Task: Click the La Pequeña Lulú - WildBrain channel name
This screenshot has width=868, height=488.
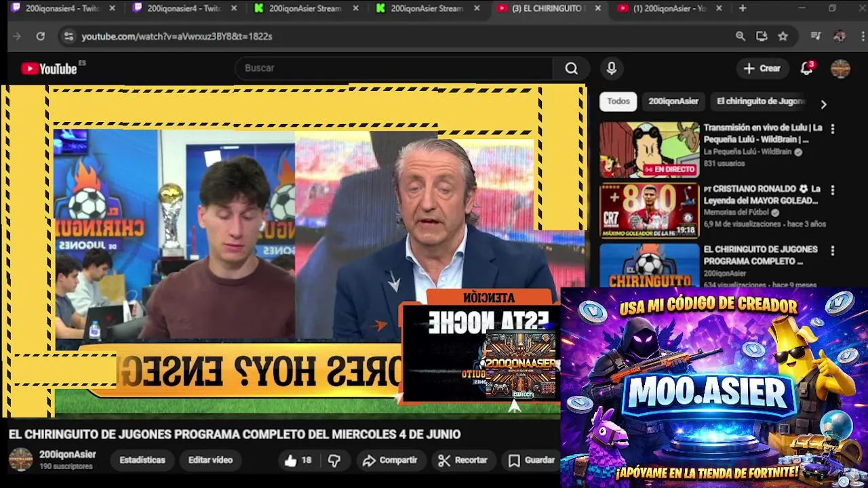Action: [747, 152]
